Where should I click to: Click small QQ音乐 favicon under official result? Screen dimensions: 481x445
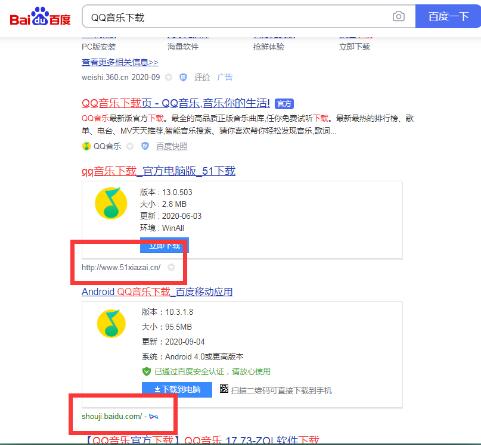86,146
